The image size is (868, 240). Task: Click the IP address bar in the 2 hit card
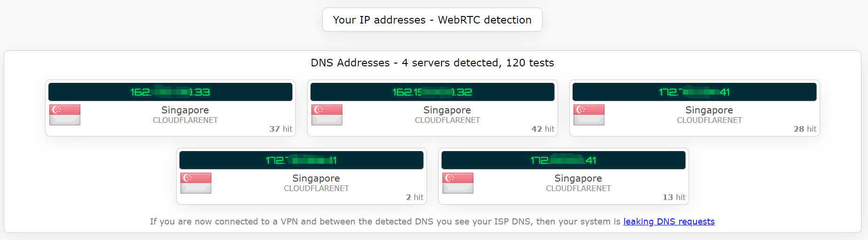click(x=301, y=160)
